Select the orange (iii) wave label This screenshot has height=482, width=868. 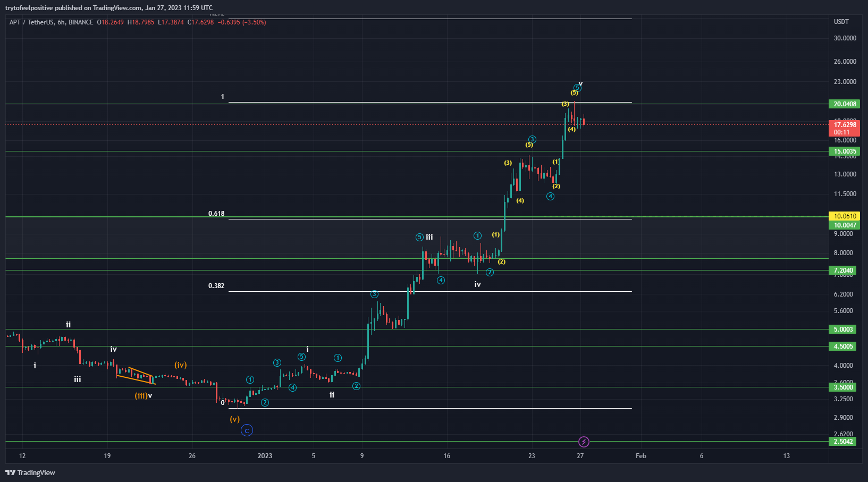click(141, 395)
